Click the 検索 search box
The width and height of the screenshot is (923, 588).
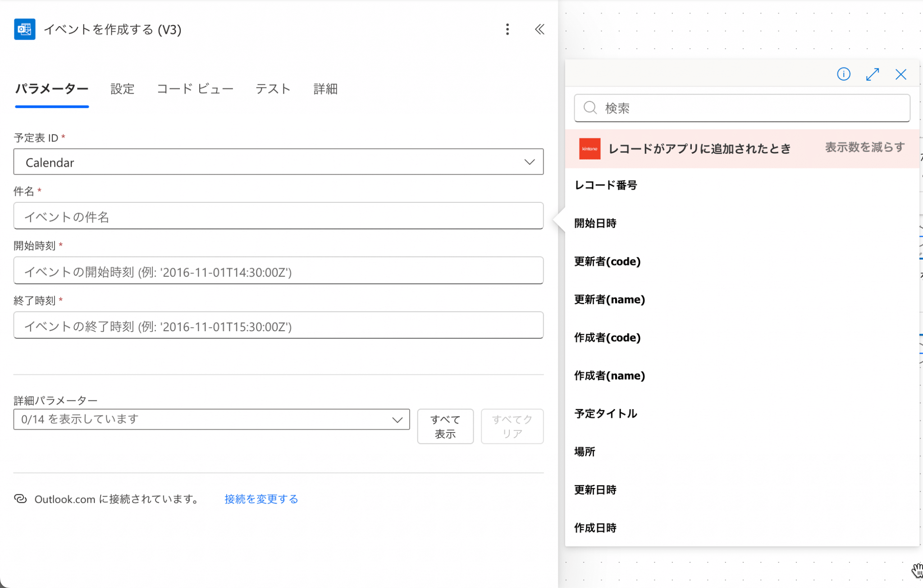[742, 108]
